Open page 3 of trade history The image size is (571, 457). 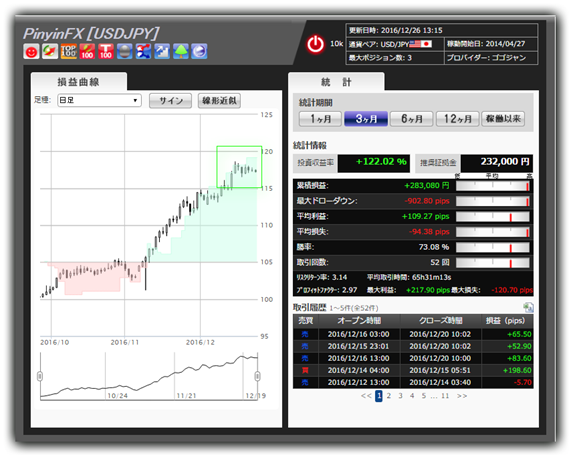pos(400,396)
